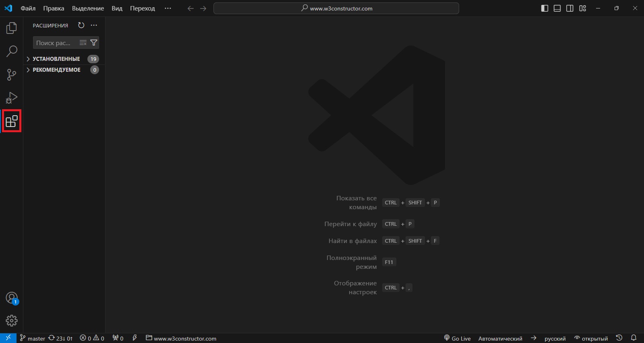Click Автоматический in the status bar
The height and width of the screenshot is (343, 644).
pos(500,338)
